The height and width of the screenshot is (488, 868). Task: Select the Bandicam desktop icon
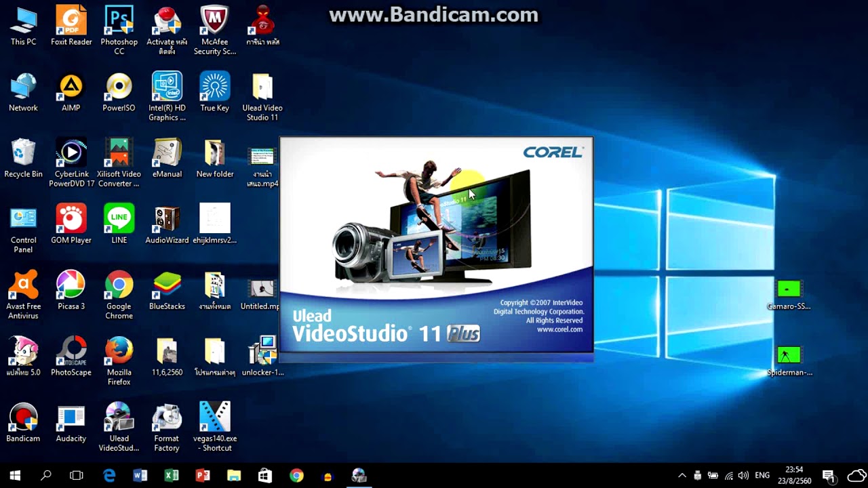click(23, 423)
